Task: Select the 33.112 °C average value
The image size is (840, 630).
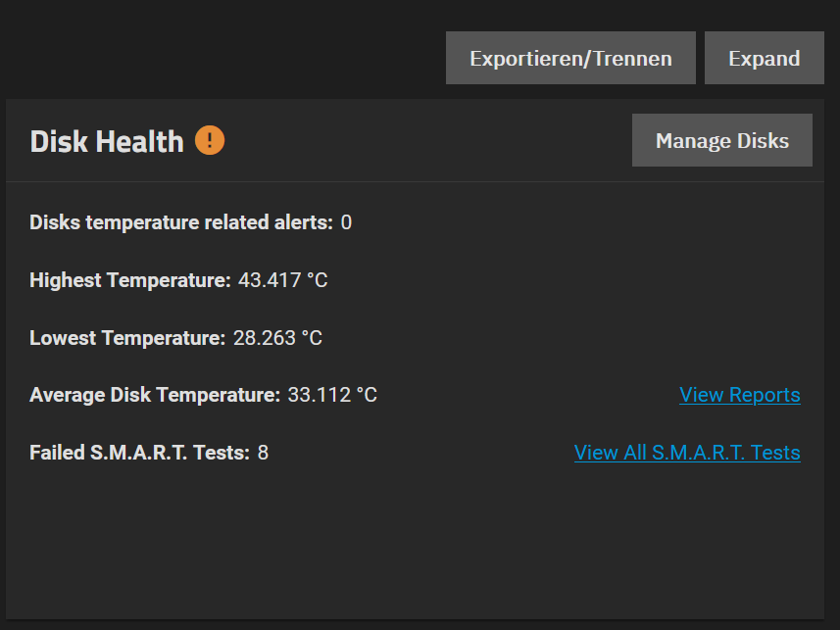Action: coord(332,395)
